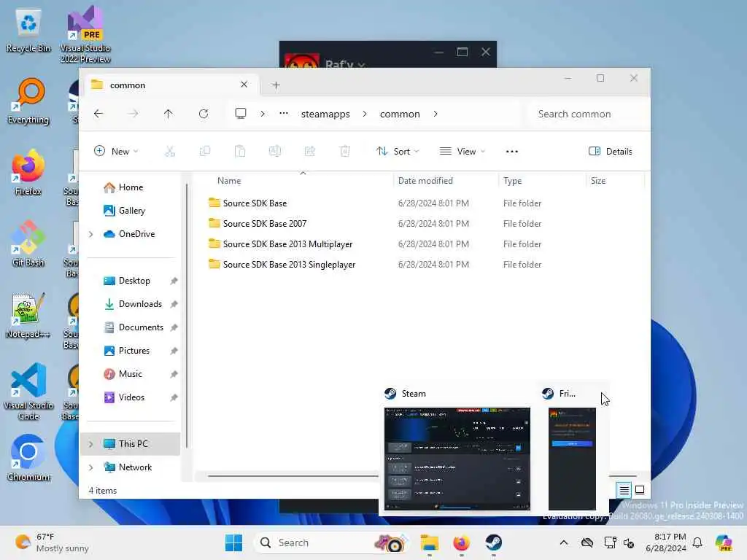The width and height of the screenshot is (747, 560).
Task: Open the Windows Start menu
Action: [x=233, y=542]
